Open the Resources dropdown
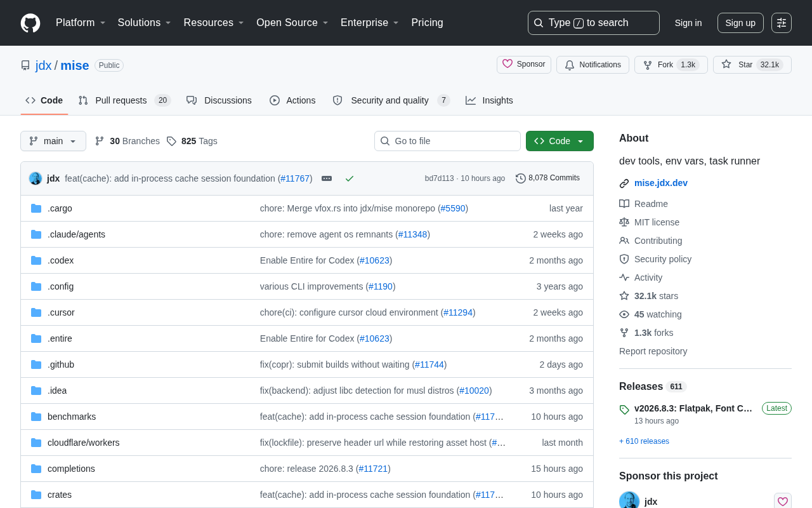The height and width of the screenshot is (508, 812). coord(214,23)
